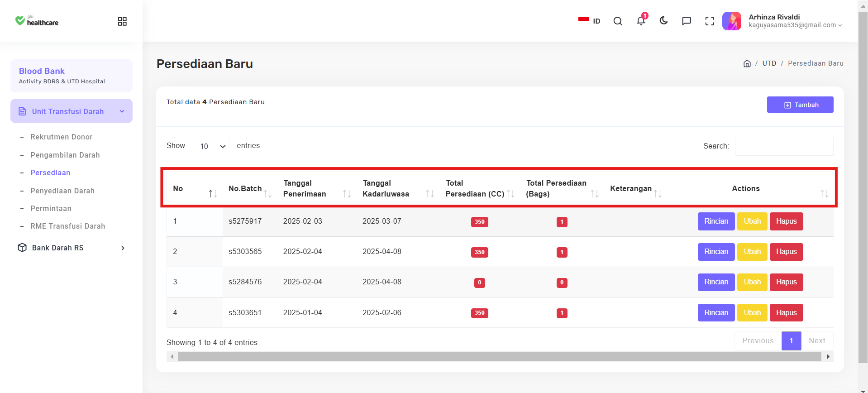Click the healthcare logo

tap(37, 21)
